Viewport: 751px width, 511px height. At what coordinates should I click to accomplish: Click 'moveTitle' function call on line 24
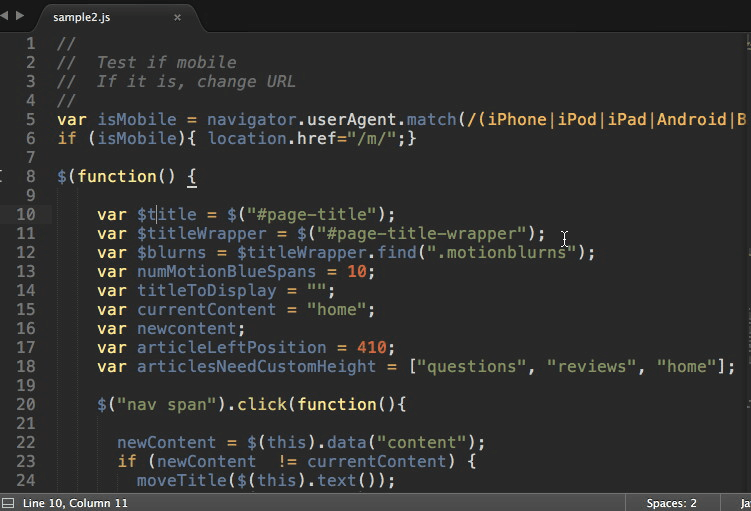(182, 480)
